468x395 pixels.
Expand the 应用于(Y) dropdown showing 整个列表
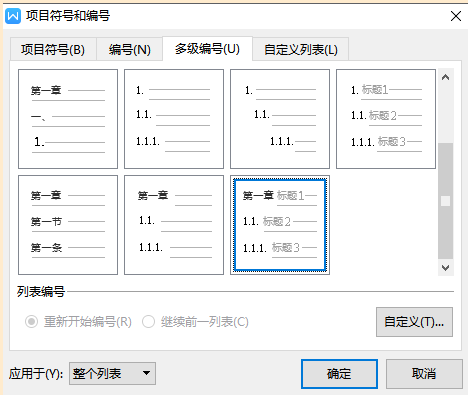tap(112, 373)
